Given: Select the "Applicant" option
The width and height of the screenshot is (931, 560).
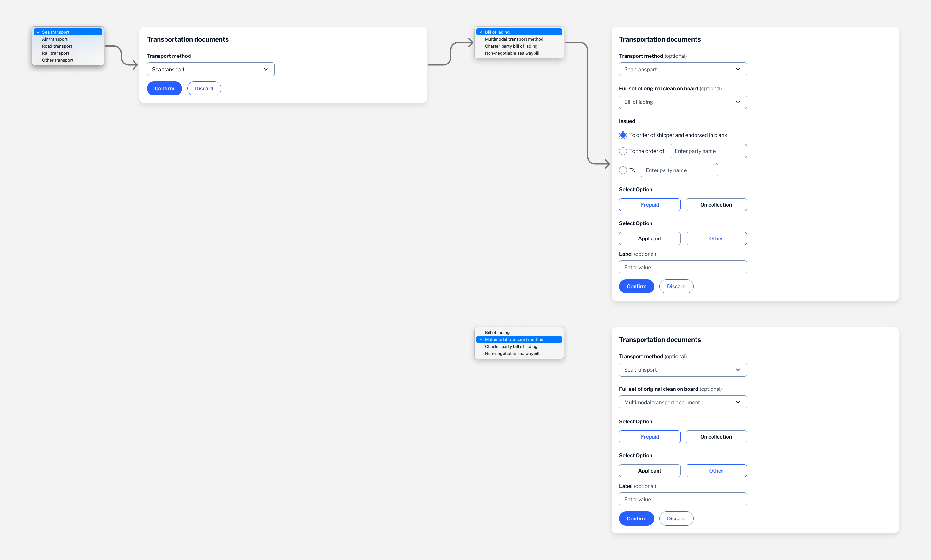Looking at the screenshot, I should coord(649,238).
